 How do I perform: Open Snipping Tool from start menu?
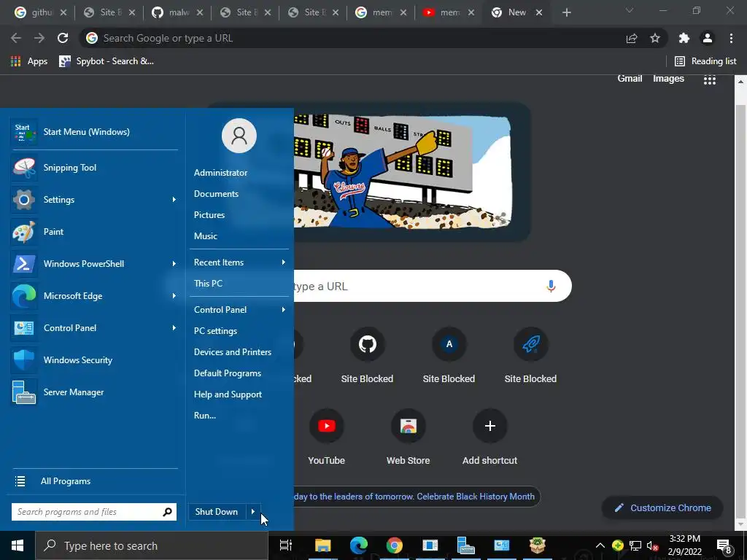point(70,168)
